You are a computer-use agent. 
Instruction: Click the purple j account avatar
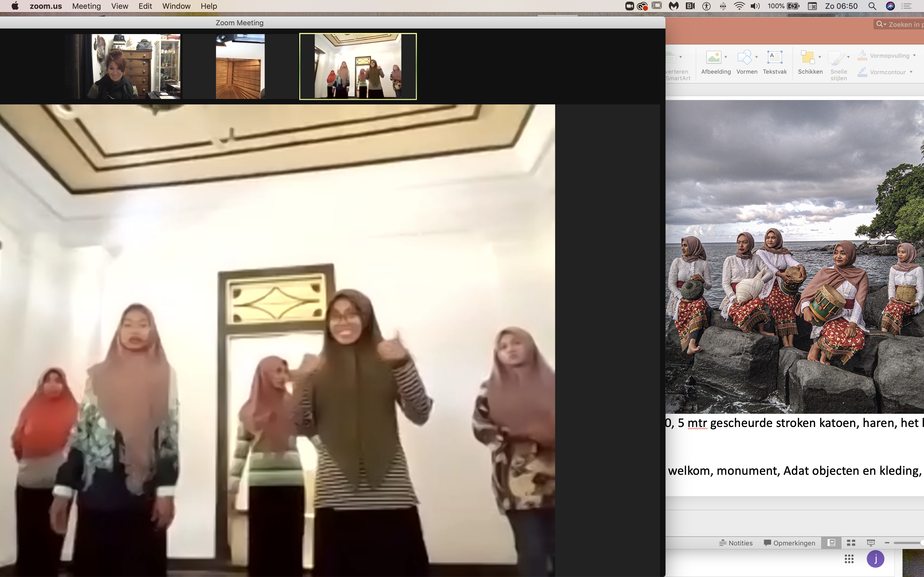pyautogui.click(x=875, y=559)
